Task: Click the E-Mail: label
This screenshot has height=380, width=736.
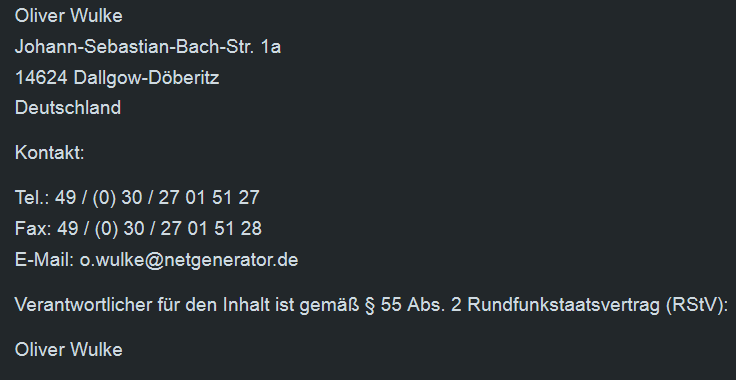Action: tap(44, 260)
